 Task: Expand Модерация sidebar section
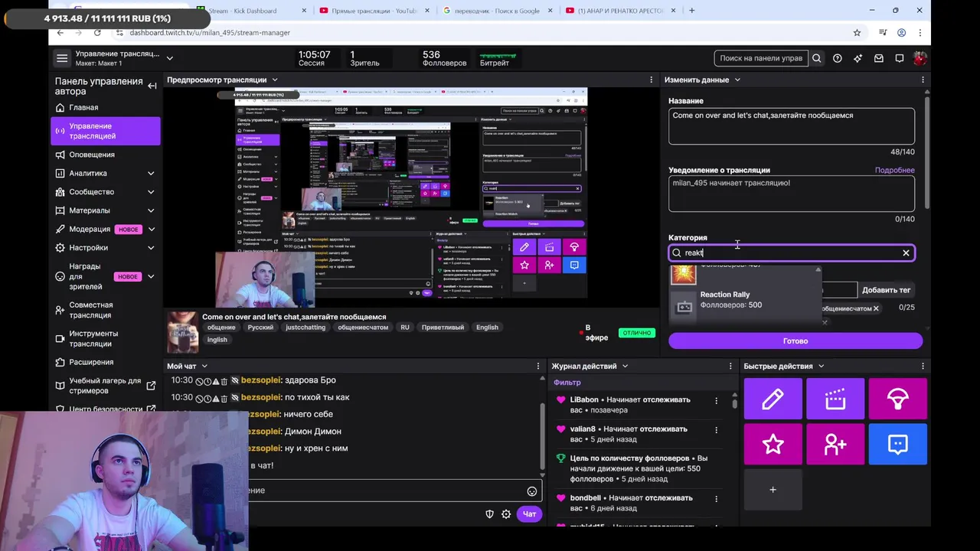[152, 229]
